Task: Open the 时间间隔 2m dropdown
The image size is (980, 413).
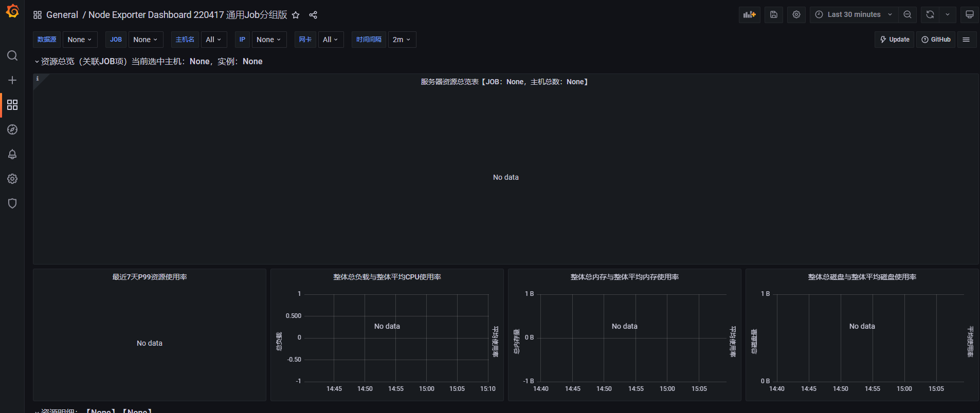Action: [402, 40]
